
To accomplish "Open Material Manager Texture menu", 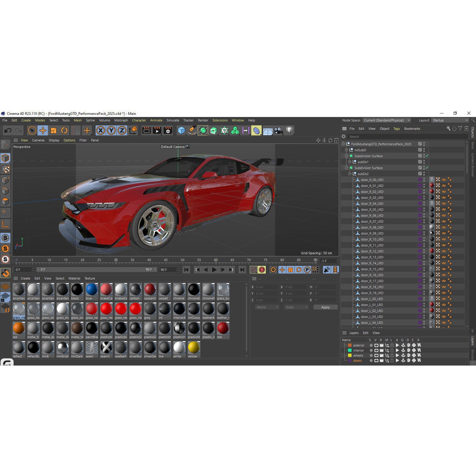I will click(90, 278).
